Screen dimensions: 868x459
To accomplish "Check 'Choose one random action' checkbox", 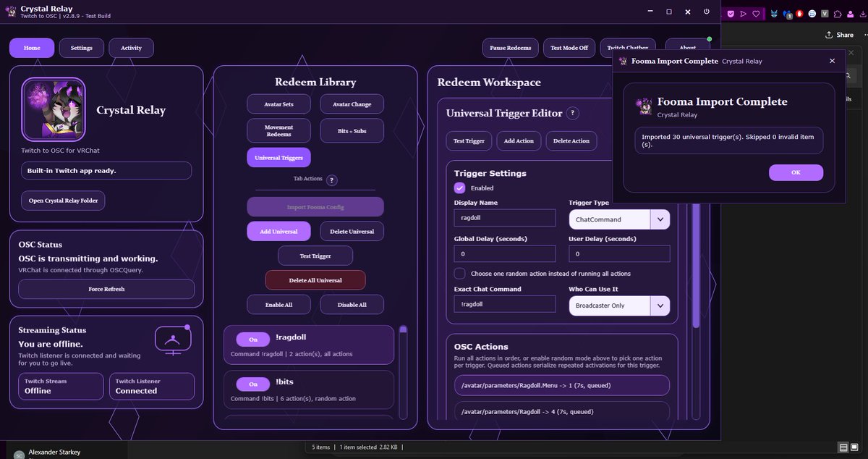I will (x=459, y=274).
